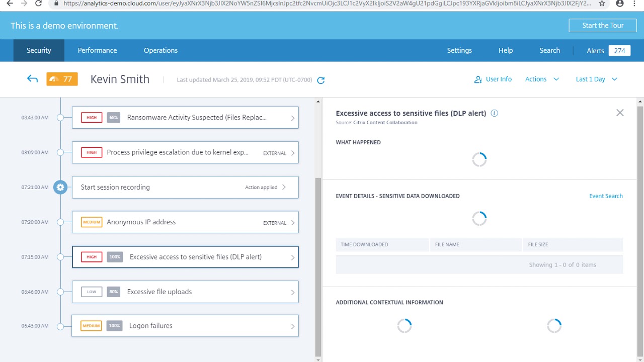
Task: Click the 80% badge on Excessive file uploads
Action: pyautogui.click(x=114, y=292)
